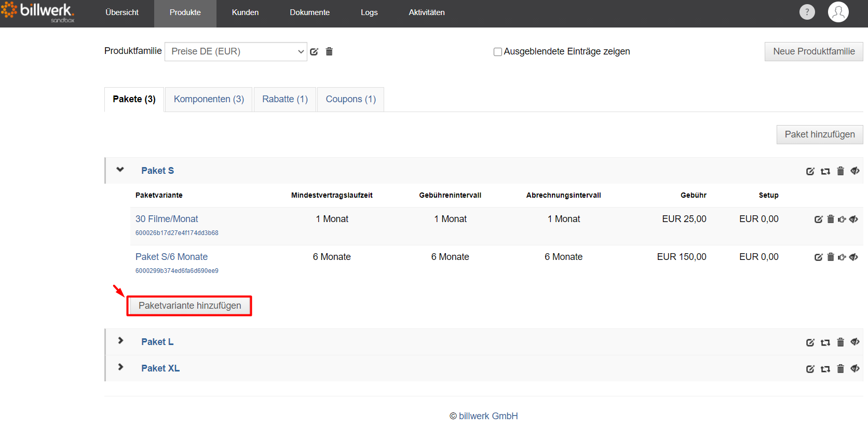
Task: Open the Produkte navigation item
Action: [x=185, y=12]
